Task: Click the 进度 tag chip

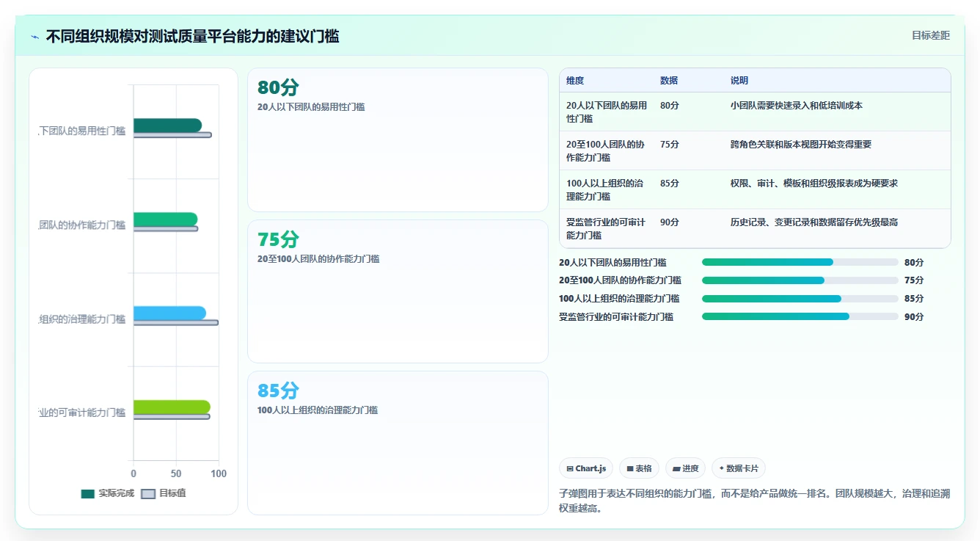Action: pyautogui.click(x=685, y=468)
